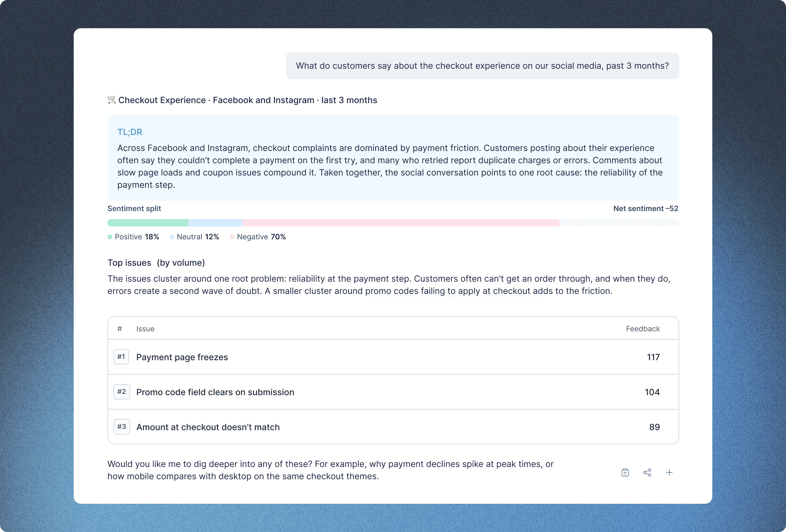Image resolution: width=786 pixels, height=532 pixels.
Task: Click the Sentiment split label
Action: pyautogui.click(x=134, y=209)
